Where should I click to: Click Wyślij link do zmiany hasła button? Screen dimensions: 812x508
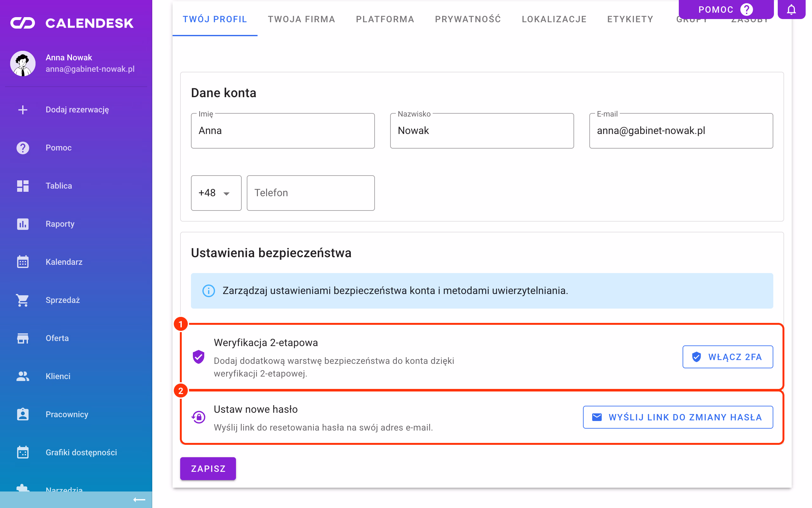(678, 417)
